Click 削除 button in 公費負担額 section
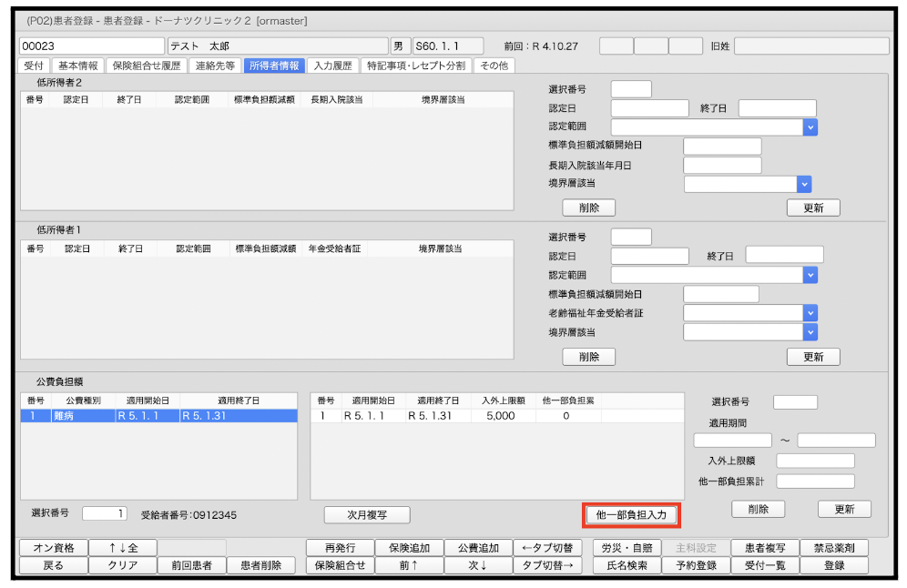Image resolution: width=907 pixels, height=588 pixels. click(x=759, y=509)
